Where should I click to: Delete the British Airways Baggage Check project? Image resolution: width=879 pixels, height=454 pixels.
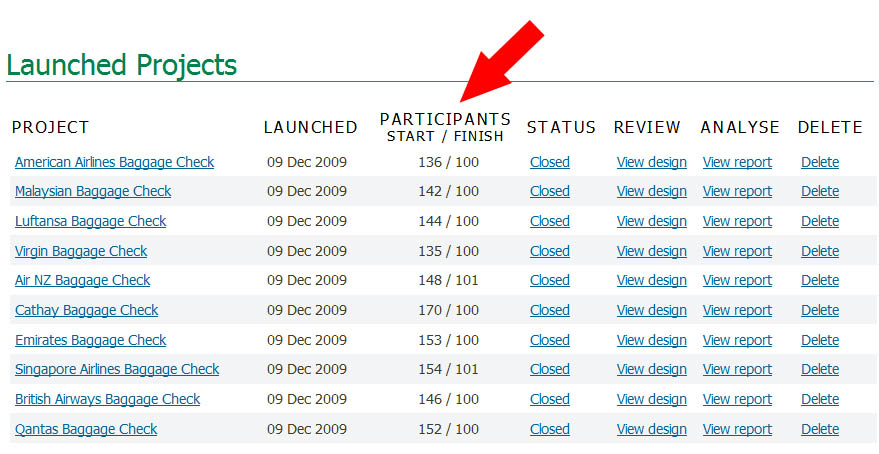(820, 400)
